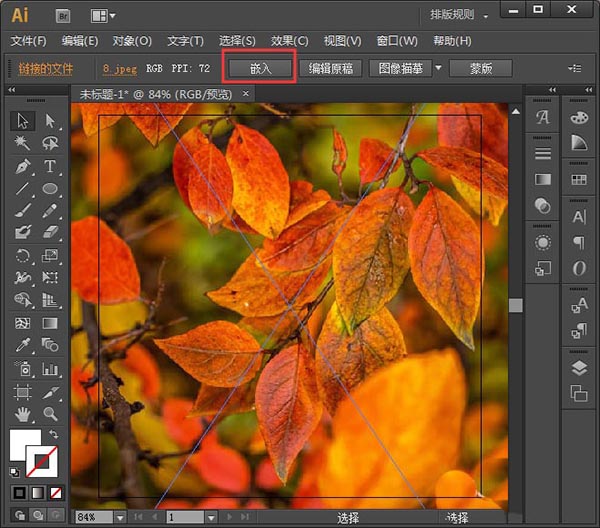Click the Embed (嵌入) button
The width and height of the screenshot is (600, 528).
260,68
